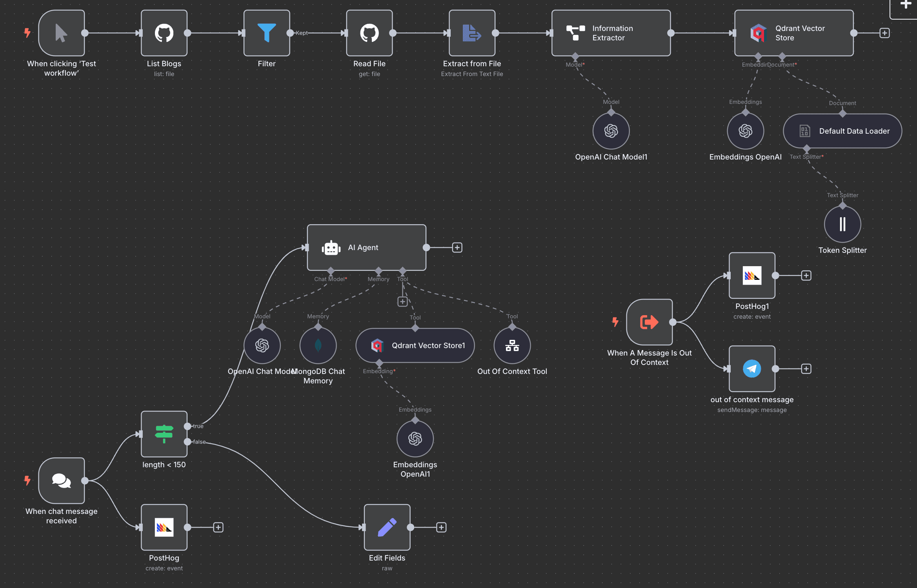Open the PostHog create event node
Viewport: 917px width, 588px height.
point(164,527)
